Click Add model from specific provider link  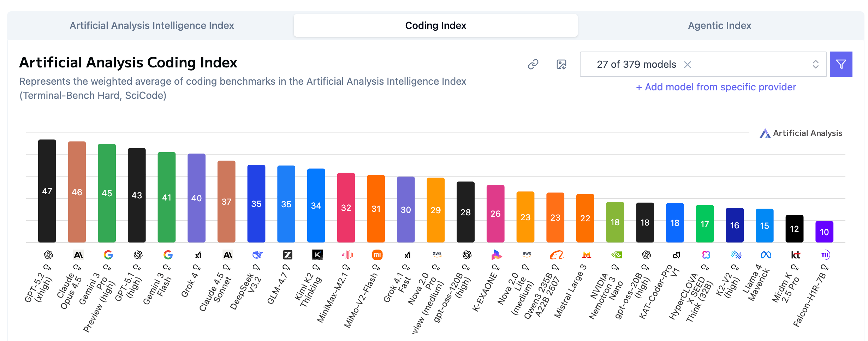tap(716, 87)
